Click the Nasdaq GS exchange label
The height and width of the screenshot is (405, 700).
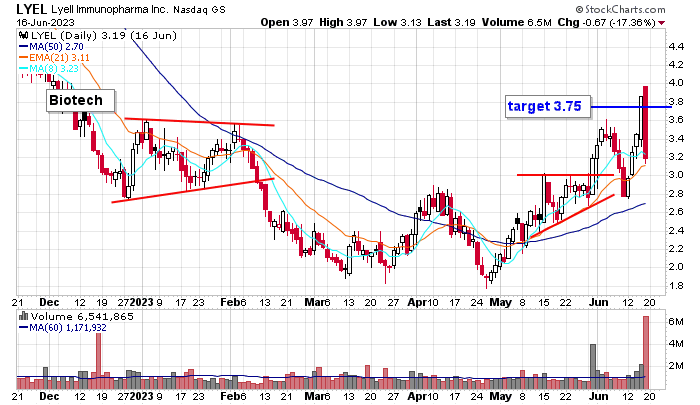coord(199,9)
